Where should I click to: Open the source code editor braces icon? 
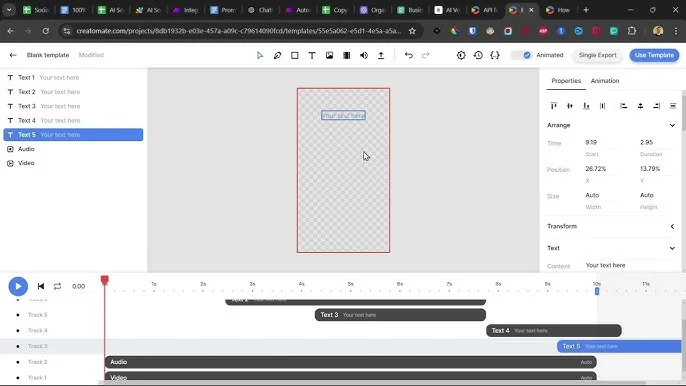(495, 55)
